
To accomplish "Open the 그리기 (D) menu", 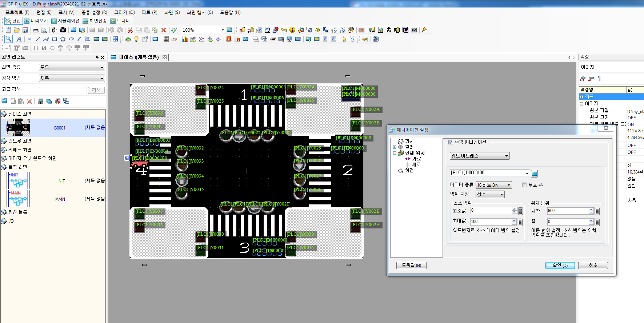I will 124,12.
